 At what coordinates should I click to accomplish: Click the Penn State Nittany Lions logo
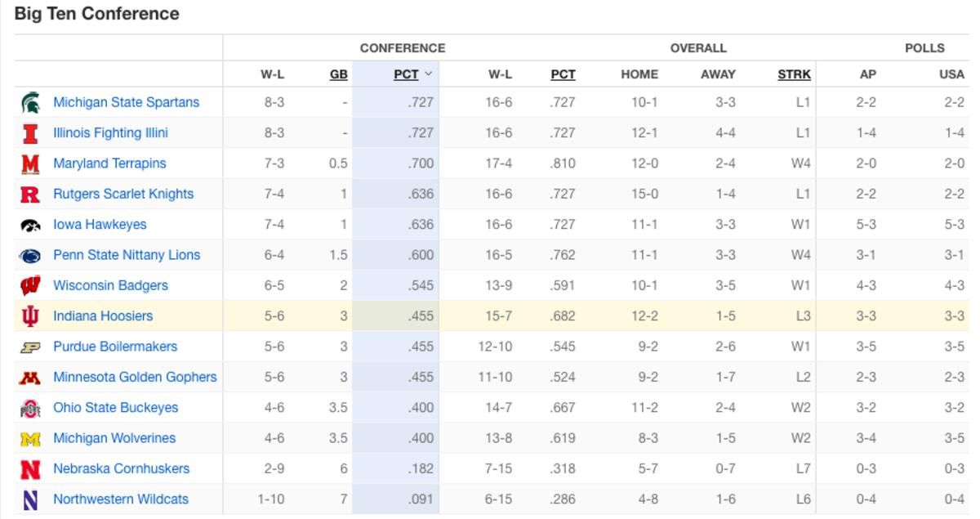[30, 255]
